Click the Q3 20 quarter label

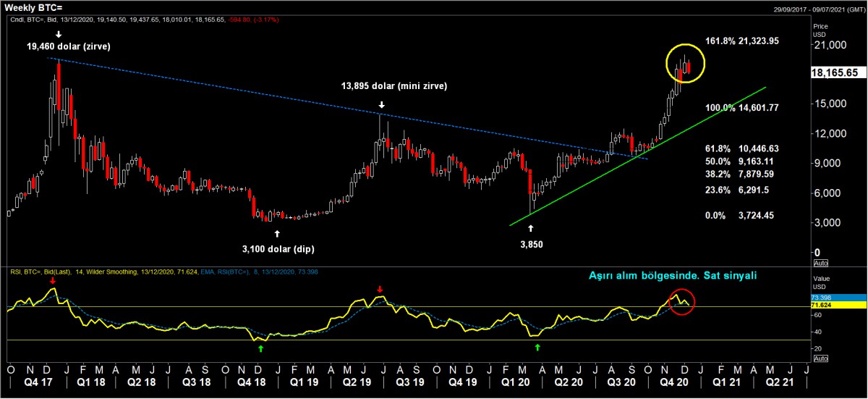[622, 382]
